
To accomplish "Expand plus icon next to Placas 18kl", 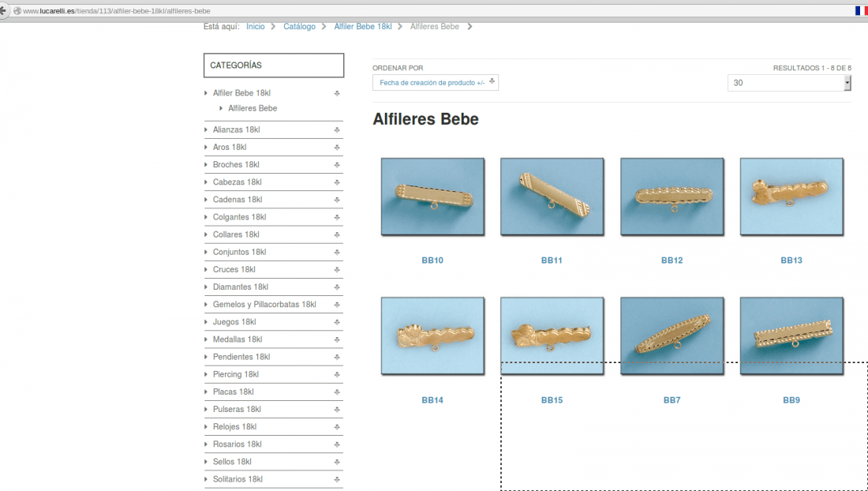I will coord(337,392).
